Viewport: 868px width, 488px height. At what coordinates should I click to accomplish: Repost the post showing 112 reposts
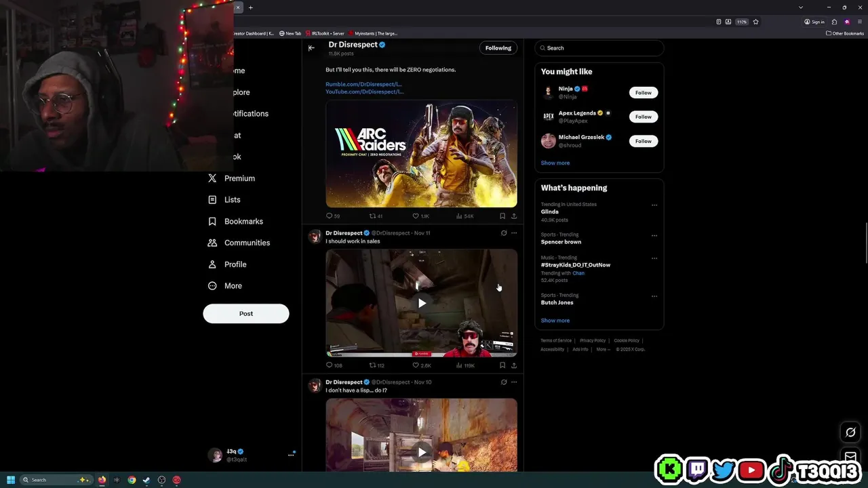(376, 365)
